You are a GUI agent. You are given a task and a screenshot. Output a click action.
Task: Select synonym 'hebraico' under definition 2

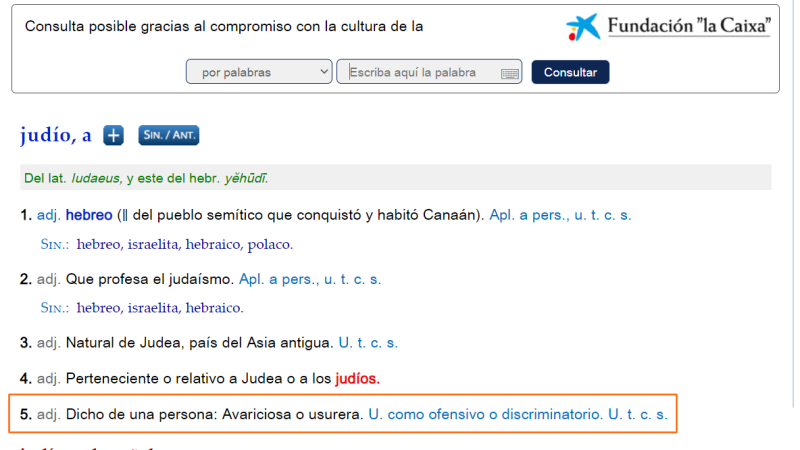point(213,308)
